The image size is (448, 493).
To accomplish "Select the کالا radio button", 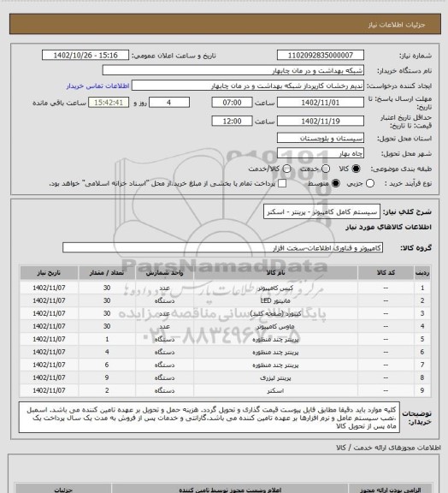I will point(356,169).
